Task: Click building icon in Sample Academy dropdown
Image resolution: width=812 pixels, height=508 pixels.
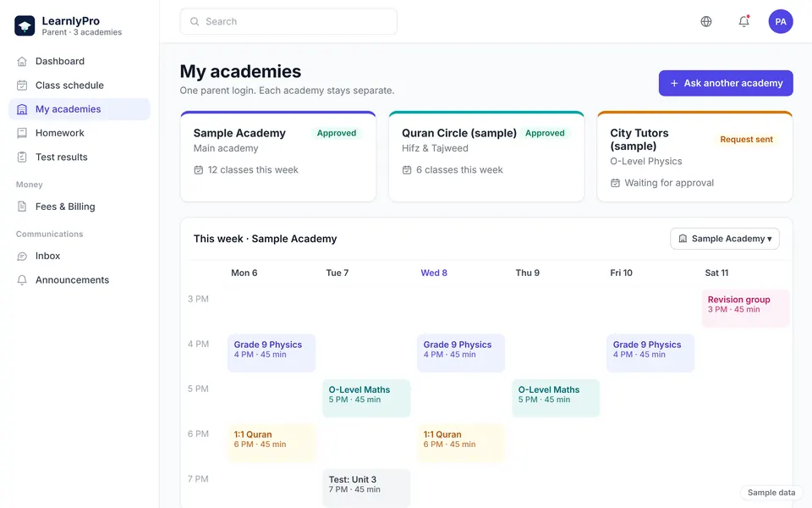Action: point(683,239)
